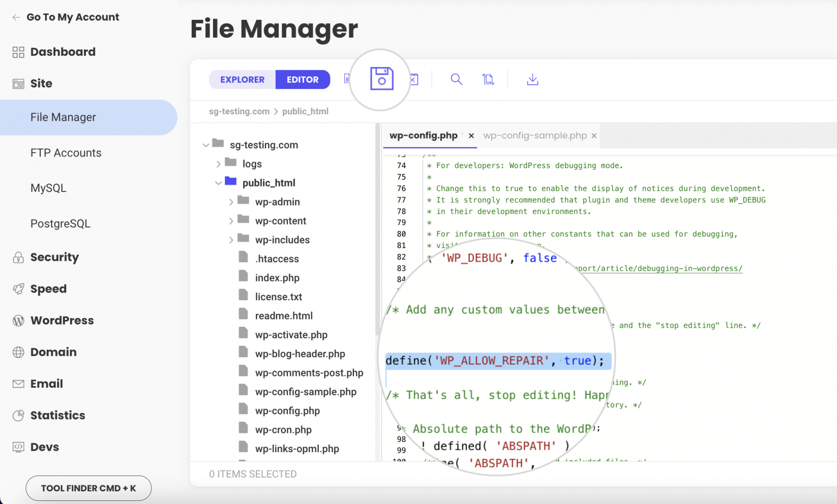
Task: Click the delete file icon beside the save icon
Action: [414, 79]
